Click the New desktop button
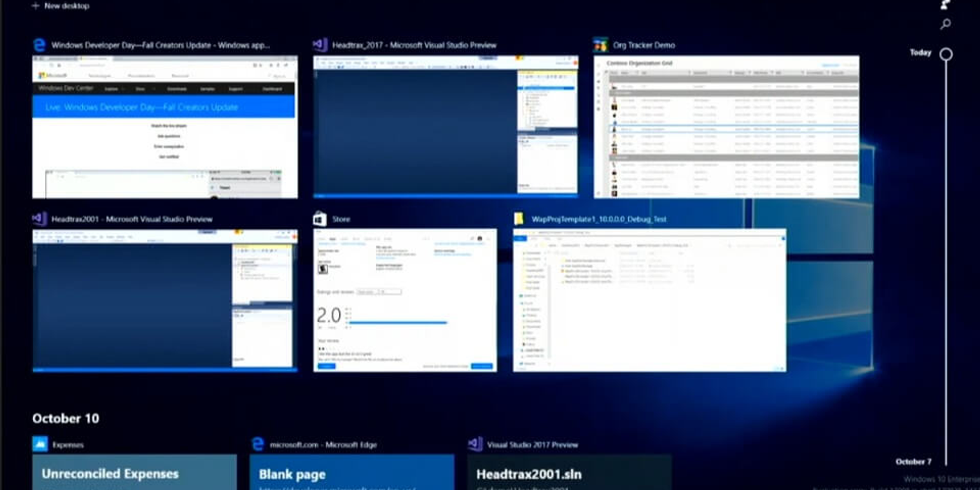 click(x=61, y=6)
